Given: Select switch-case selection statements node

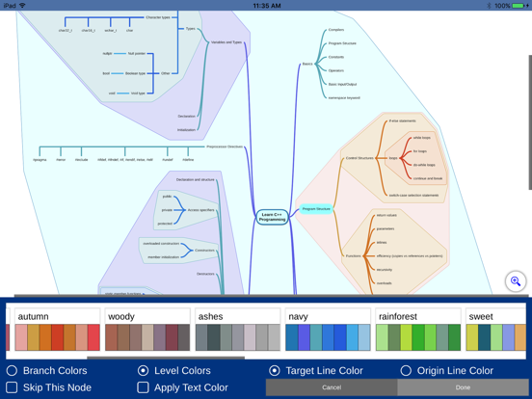Looking at the screenshot, I should (x=413, y=196).
